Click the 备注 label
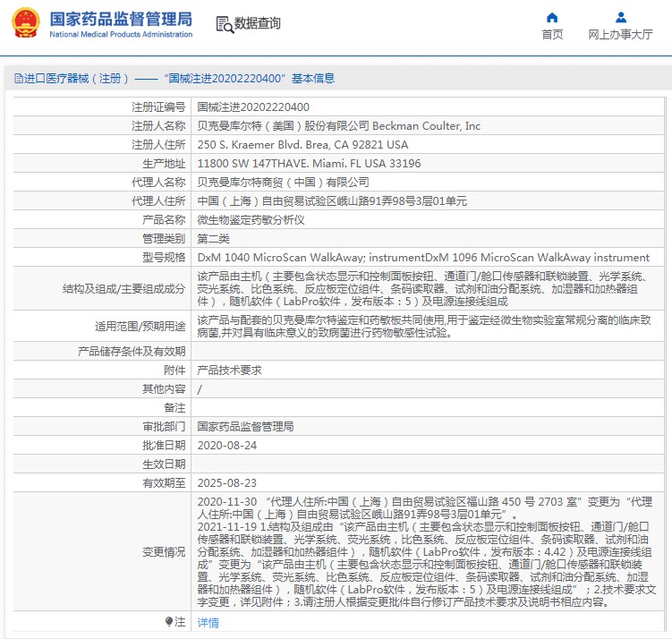Image resolution: width=672 pixels, height=639 pixels. click(x=174, y=408)
